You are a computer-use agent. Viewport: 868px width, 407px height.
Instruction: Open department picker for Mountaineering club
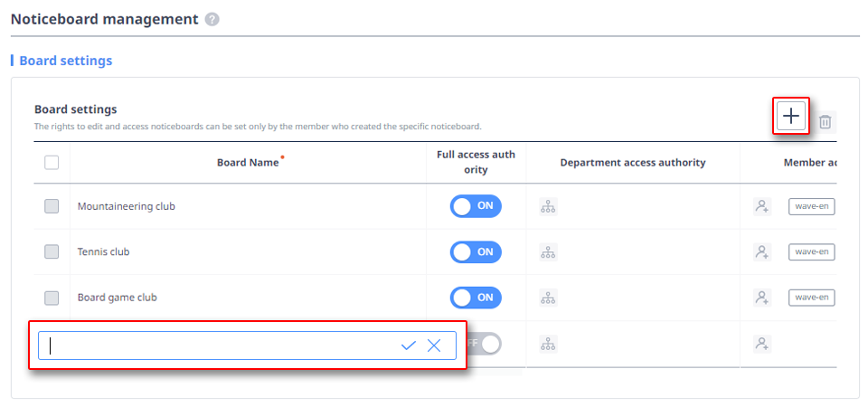[548, 206]
